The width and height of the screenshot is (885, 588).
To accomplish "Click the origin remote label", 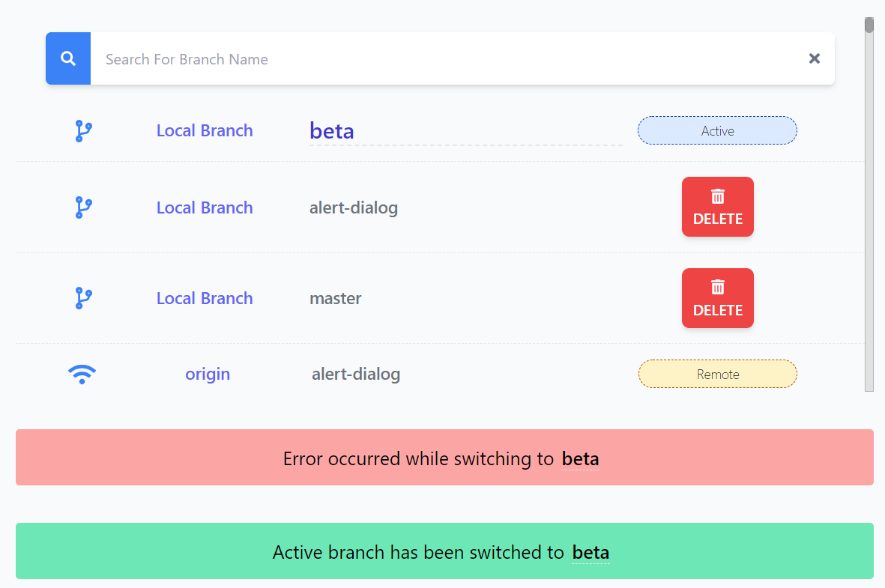I will [208, 374].
